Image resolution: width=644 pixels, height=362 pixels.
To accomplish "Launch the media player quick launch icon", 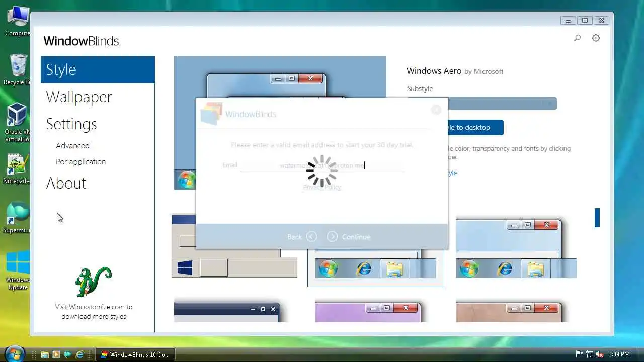I will point(56,354).
